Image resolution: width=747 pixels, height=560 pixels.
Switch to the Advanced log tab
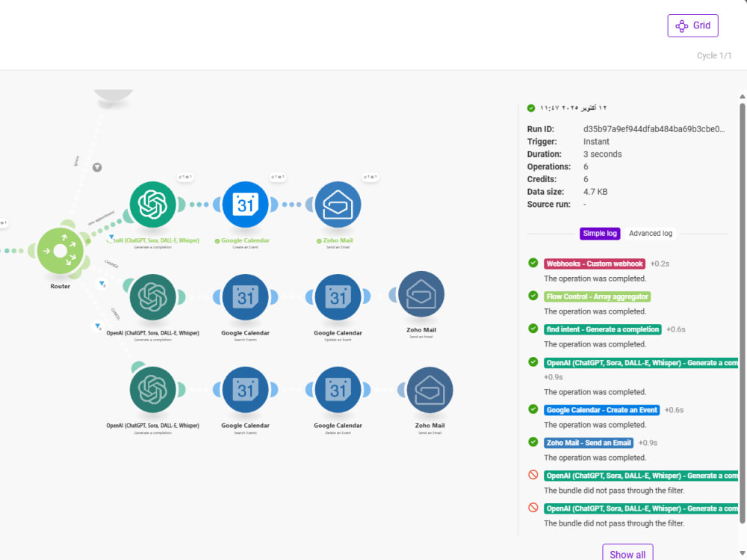coord(651,233)
